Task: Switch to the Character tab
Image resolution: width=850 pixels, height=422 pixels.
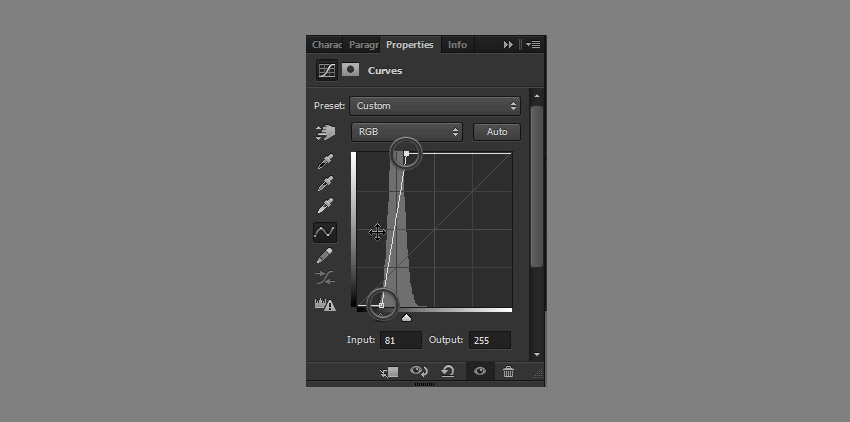Action: (326, 45)
